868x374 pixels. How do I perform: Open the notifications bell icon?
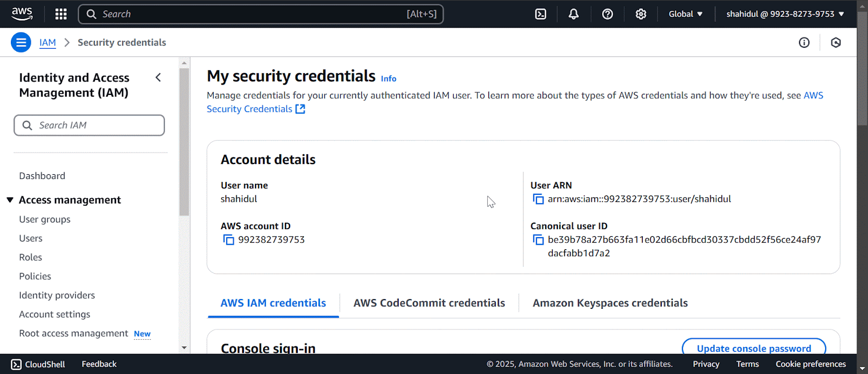click(573, 14)
